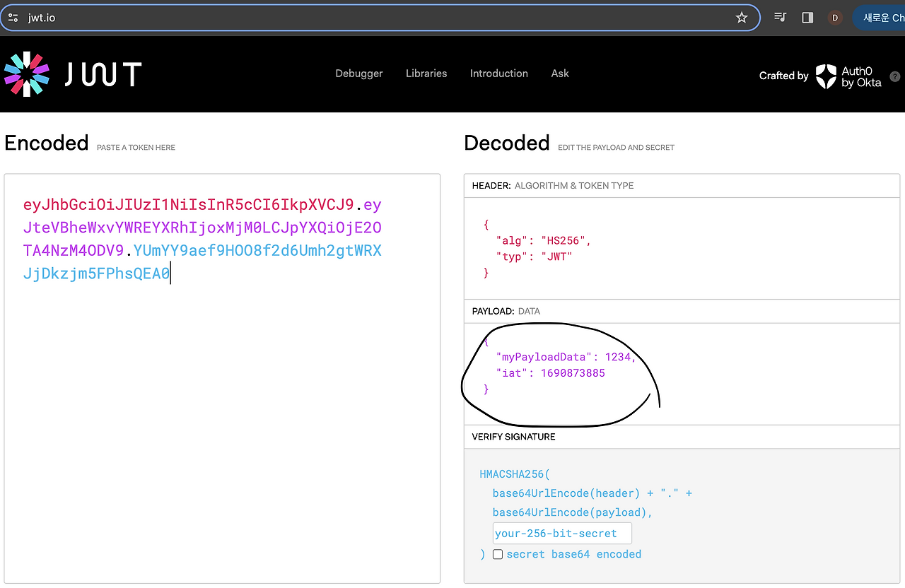Open the help question mark icon

[894, 76]
